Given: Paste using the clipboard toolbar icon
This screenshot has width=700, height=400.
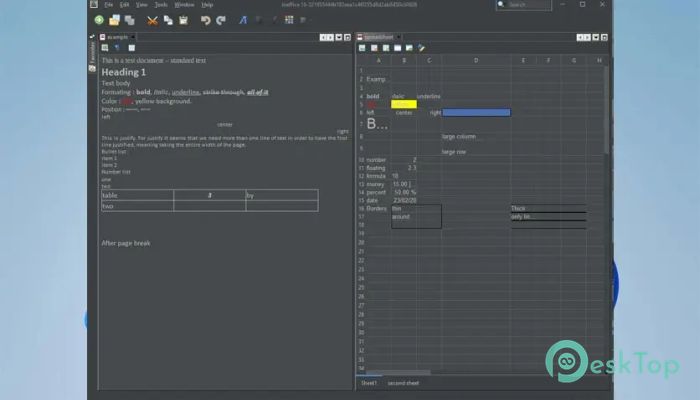Looking at the screenshot, I should (183, 20).
